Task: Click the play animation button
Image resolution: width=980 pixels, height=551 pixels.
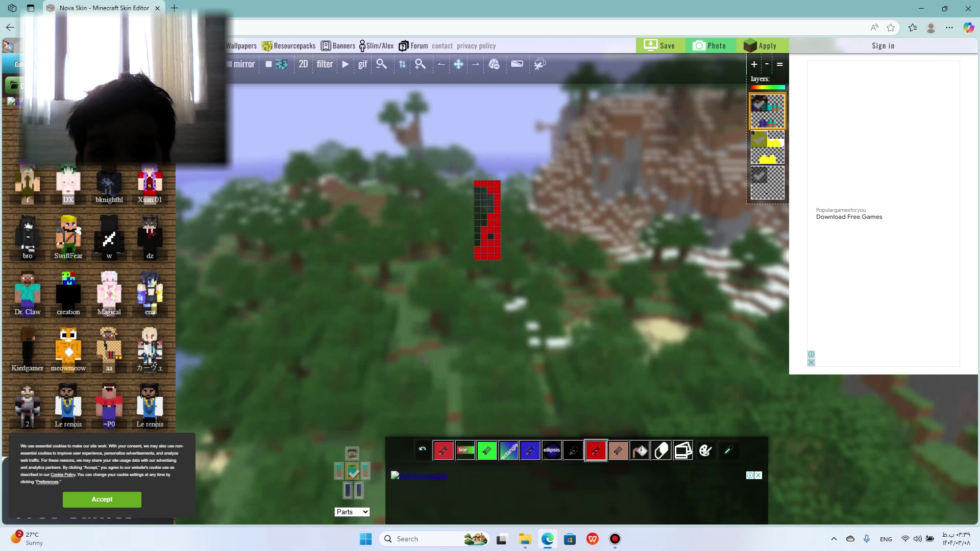Action: pos(345,64)
